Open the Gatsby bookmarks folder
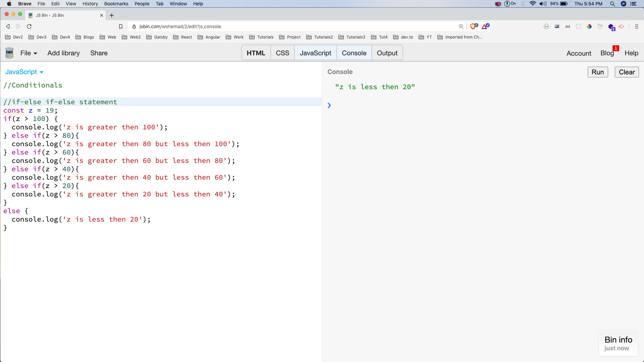644x362 pixels. 157,37
